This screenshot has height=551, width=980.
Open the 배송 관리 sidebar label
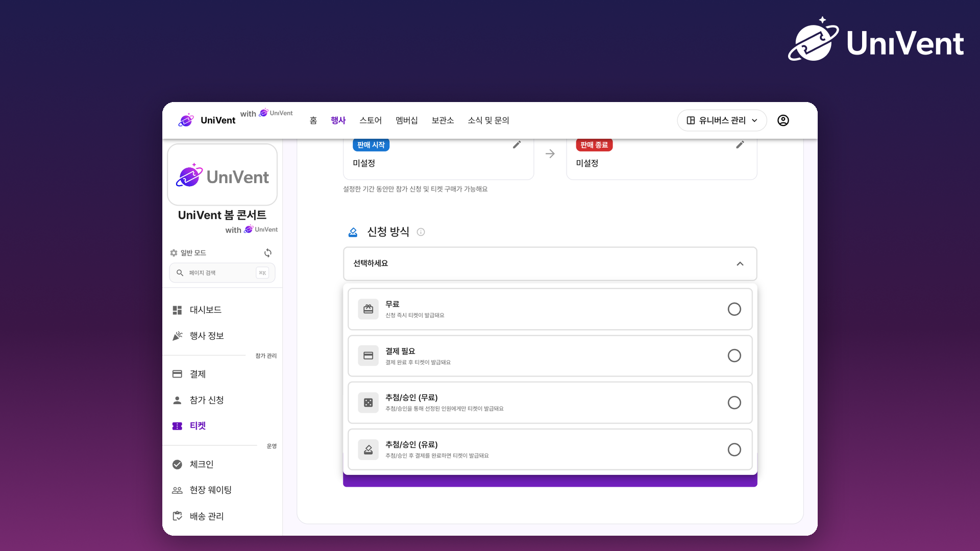click(x=207, y=516)
